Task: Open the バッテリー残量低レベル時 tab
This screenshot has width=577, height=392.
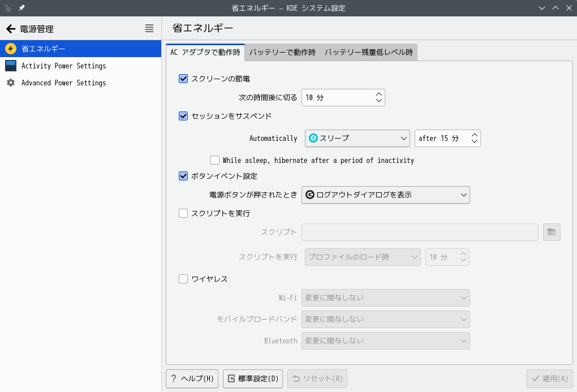Action: click(x=368, y=52)
